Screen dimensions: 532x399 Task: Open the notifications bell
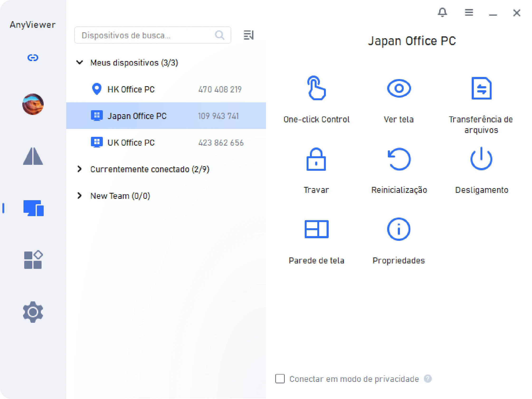(x=442, y=12)
